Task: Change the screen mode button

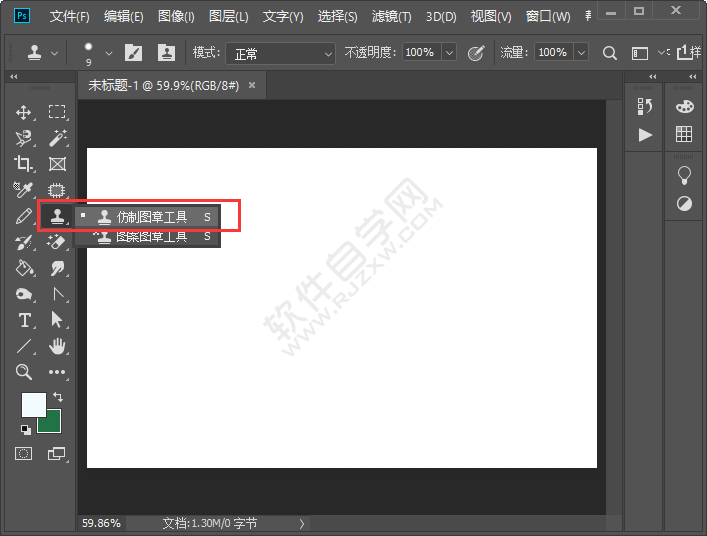Action: pos(57,453)
